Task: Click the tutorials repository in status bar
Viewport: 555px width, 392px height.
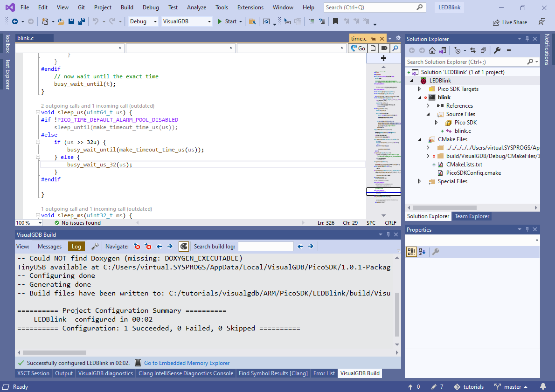Action: pyautogui.click(x=469, y=387)
